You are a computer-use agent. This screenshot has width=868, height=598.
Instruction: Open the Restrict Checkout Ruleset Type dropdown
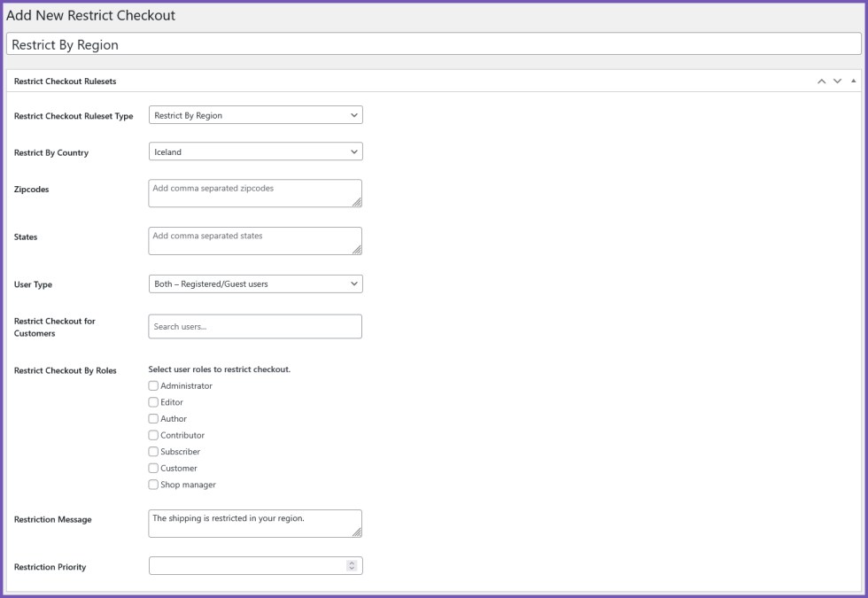(255, 114)
